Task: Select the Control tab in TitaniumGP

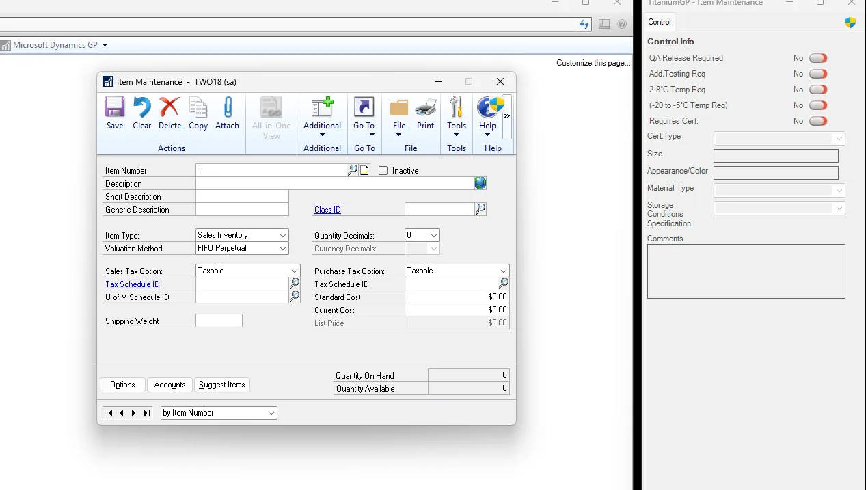Action: pyautogui.click(x=660, y=22)
